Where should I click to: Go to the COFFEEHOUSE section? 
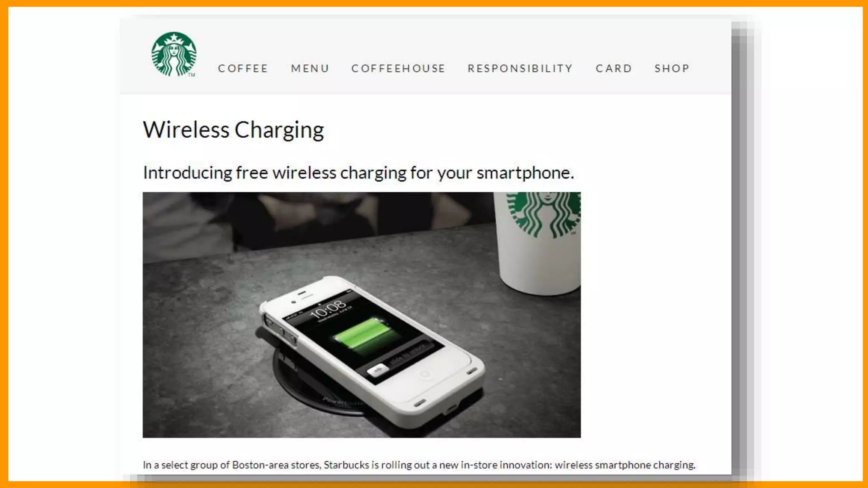pyautogui.click(x=398, y=68)
